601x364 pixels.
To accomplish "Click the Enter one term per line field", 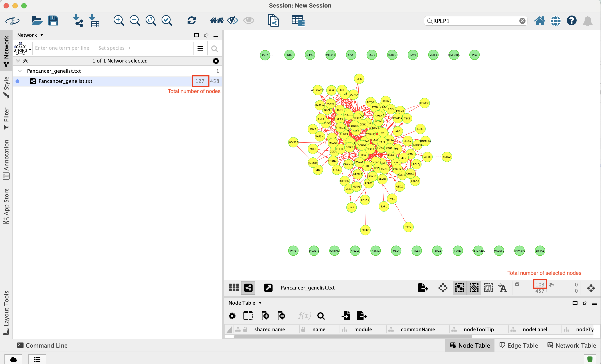I will (63, 48).
